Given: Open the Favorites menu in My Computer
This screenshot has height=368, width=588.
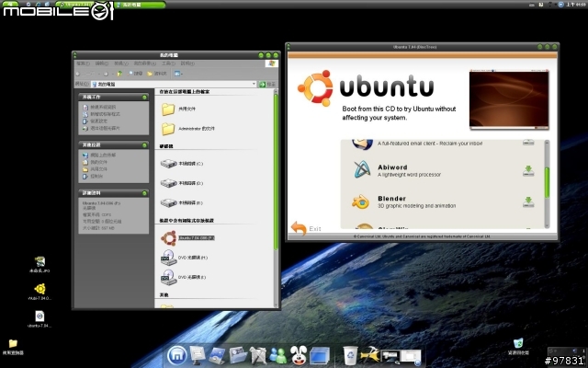Looking at the screenshot, I should (145, 63).
